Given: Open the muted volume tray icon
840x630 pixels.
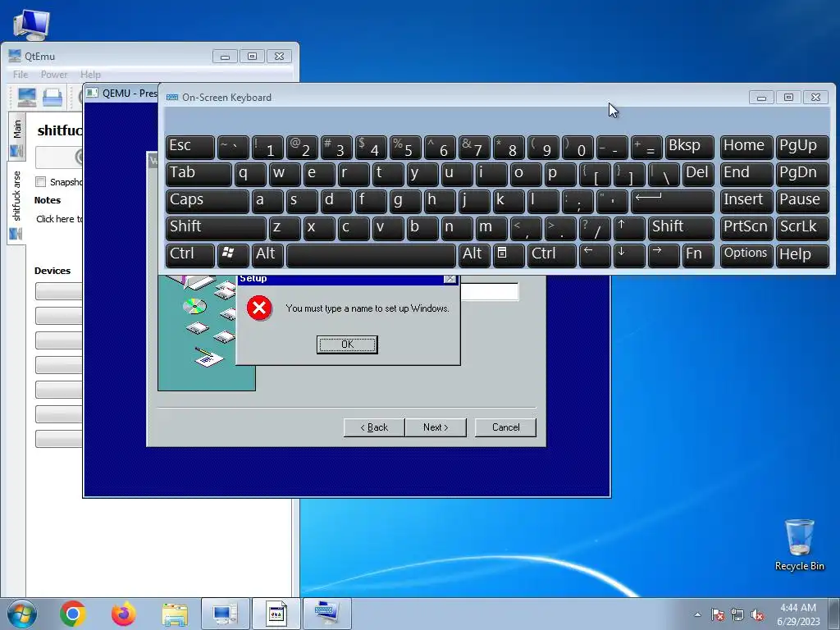Looking at the screenshot, I should point(757,615).
